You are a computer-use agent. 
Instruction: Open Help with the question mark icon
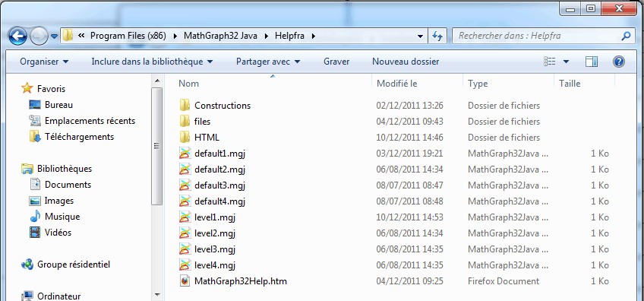tap(618, 62)
